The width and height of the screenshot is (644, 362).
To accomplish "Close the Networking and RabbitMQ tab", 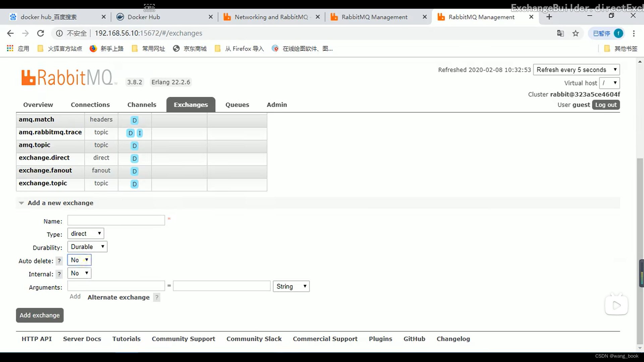I will coord(318,17).
